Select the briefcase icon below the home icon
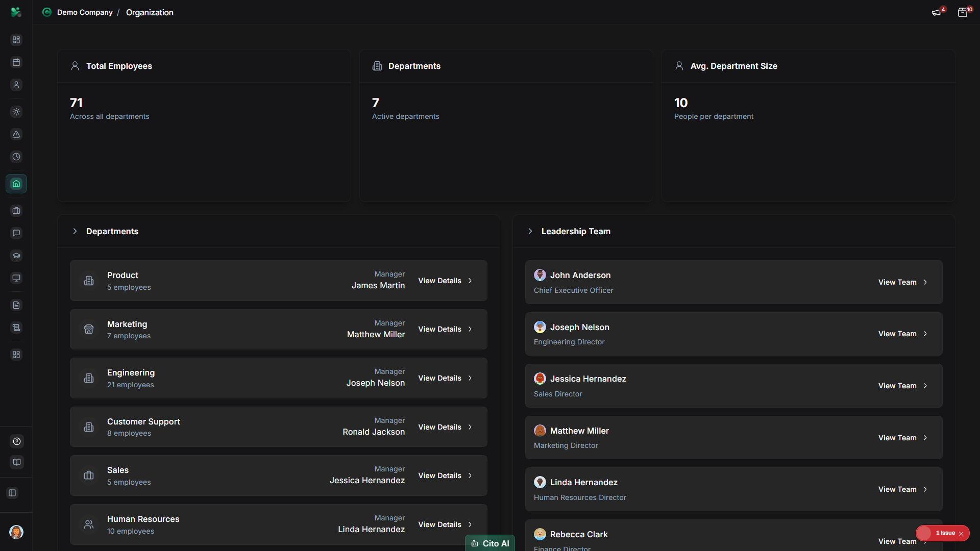The height and width of the screenshot is (551, 980). coord(16,210)
